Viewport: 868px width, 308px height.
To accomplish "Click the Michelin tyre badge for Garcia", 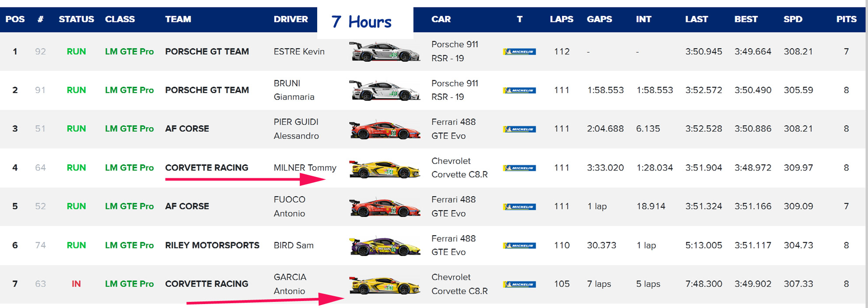I will coord(519,284).
